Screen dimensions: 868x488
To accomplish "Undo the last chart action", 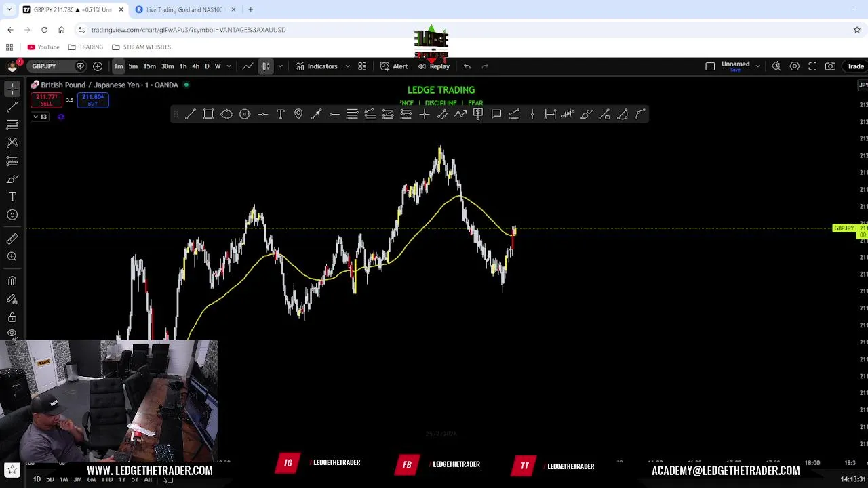I will [x=467, y=66].
